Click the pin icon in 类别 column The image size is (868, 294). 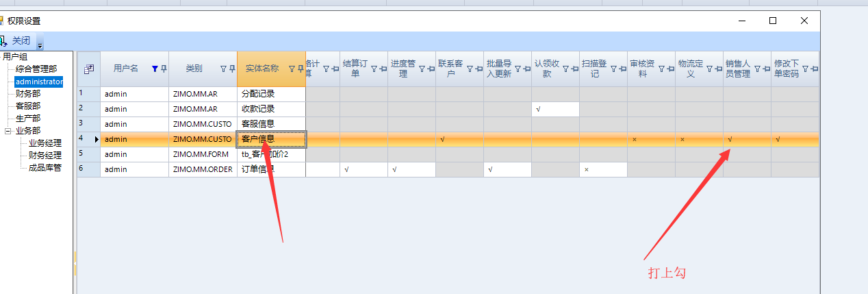[232, 69]
